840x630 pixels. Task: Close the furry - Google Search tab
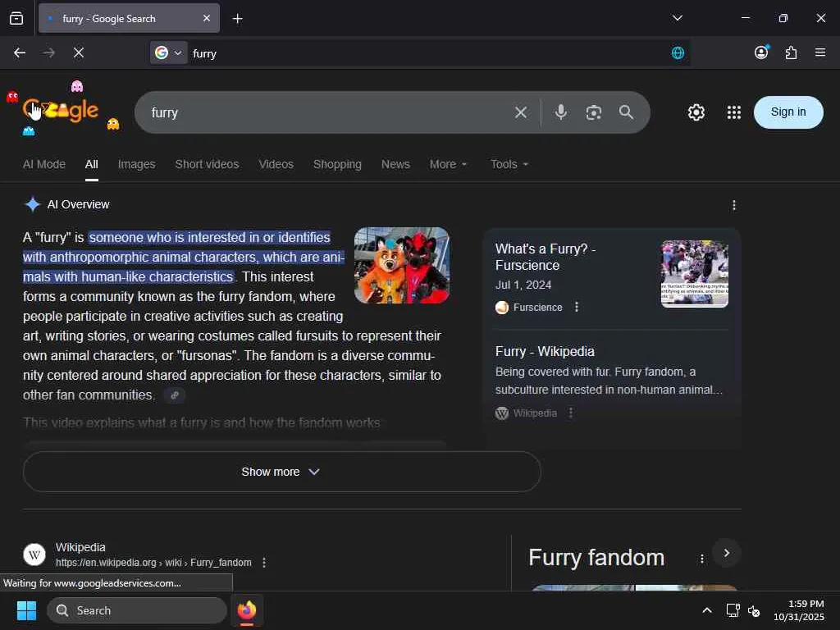207,18
